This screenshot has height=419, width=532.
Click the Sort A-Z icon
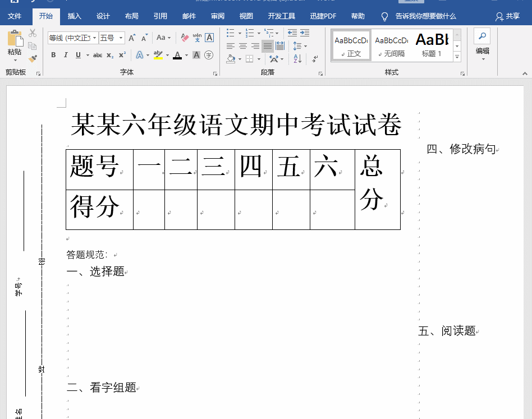(x=297, y=58)
